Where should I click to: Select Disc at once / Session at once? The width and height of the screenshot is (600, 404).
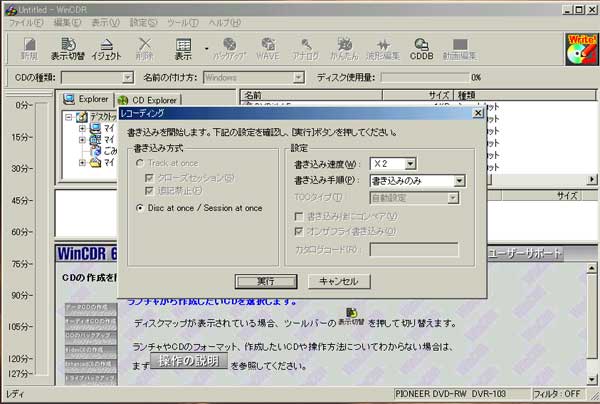pos(140,208)
